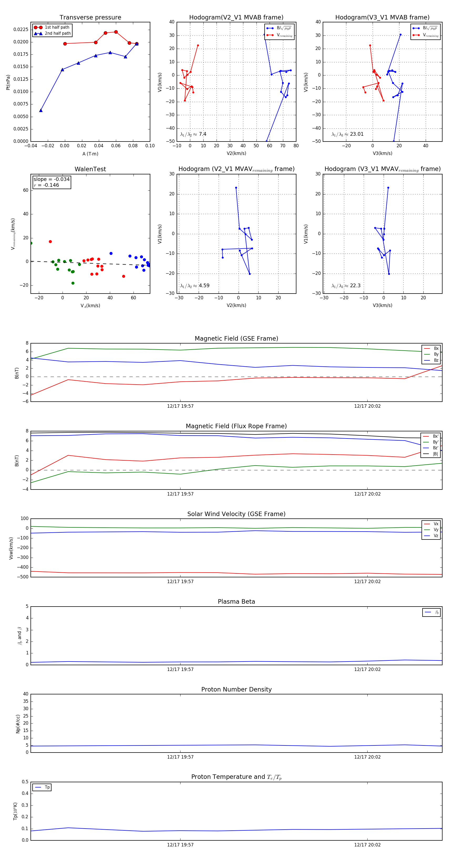Select the Bz legend entry in GSE panel
The height and width of the screenshot is (868, 473).
(431, 360)
